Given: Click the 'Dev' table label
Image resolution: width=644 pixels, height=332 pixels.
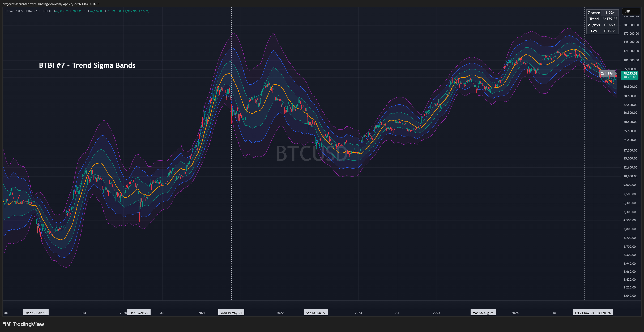Looking at the screenshot, I should click(x=594, y=31).
